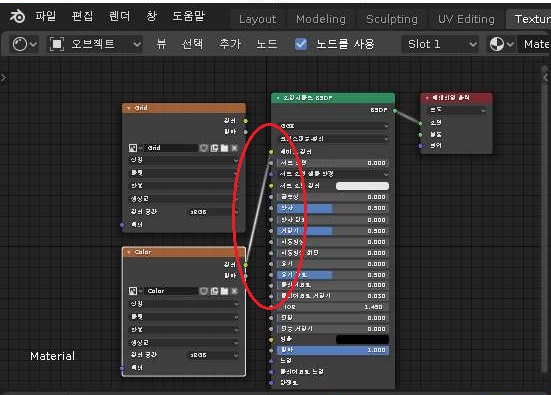Open the '오브젝트' mode dropdown

[x=95, y=44]
